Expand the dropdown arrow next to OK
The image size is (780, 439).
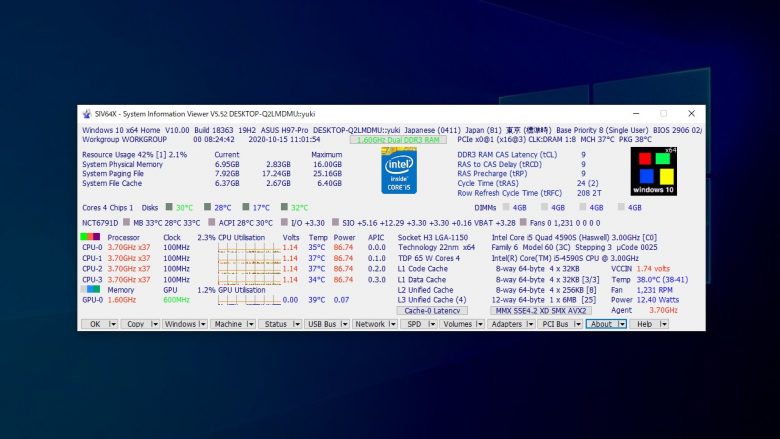click(113, 324)
